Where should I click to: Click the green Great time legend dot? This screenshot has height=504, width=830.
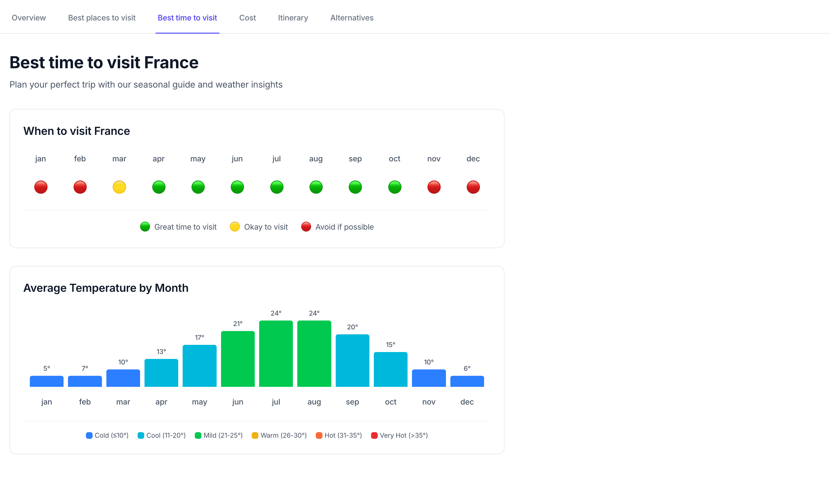click(x=145, y=227)
